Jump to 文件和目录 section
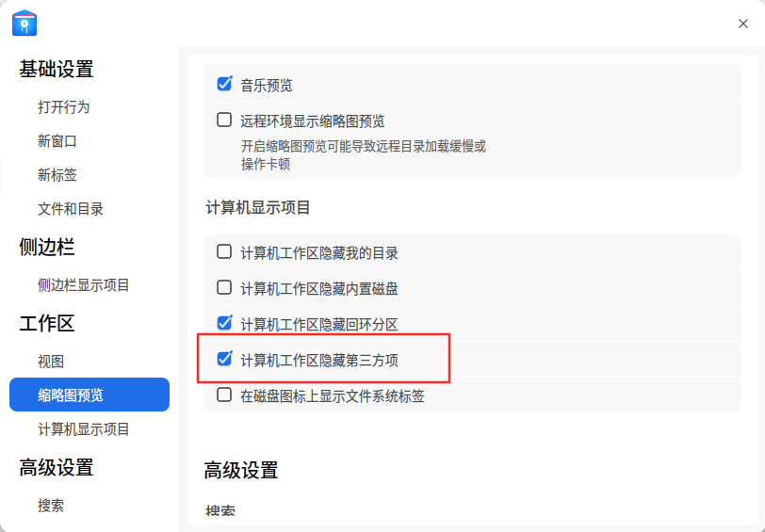This screenshot has height=532, width=765. (71, 209)
